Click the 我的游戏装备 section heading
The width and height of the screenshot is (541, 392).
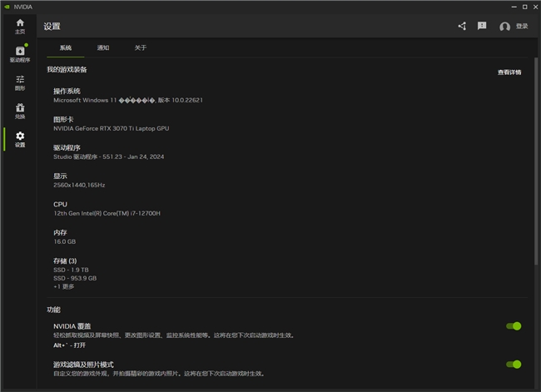[x=67, y=70]
